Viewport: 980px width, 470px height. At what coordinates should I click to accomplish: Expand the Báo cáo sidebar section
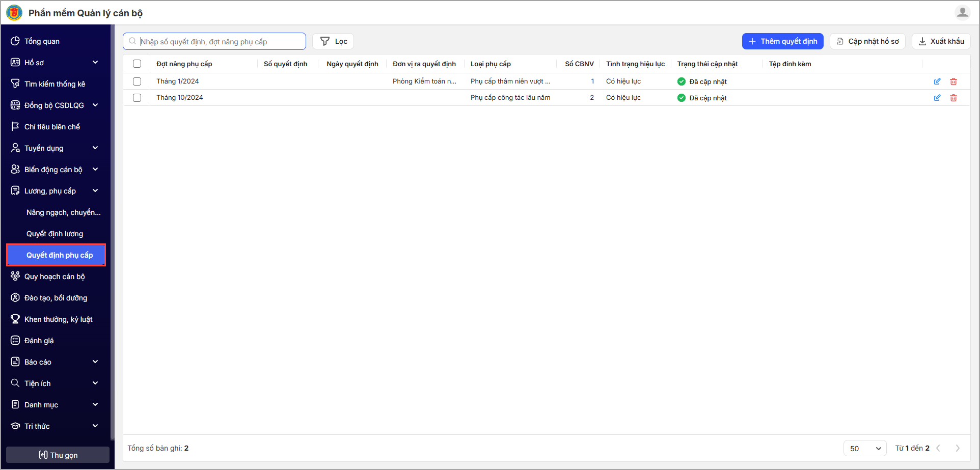click(x=55, y=362)
